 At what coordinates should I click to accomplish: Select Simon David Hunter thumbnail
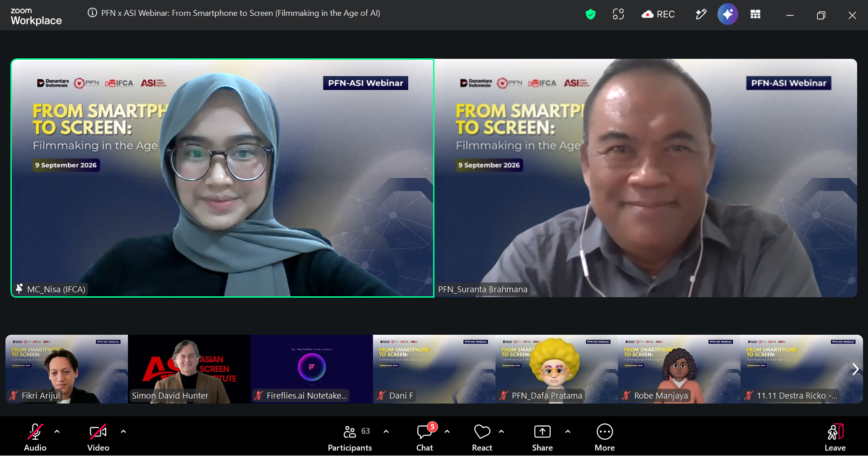(x=189, y=369)
